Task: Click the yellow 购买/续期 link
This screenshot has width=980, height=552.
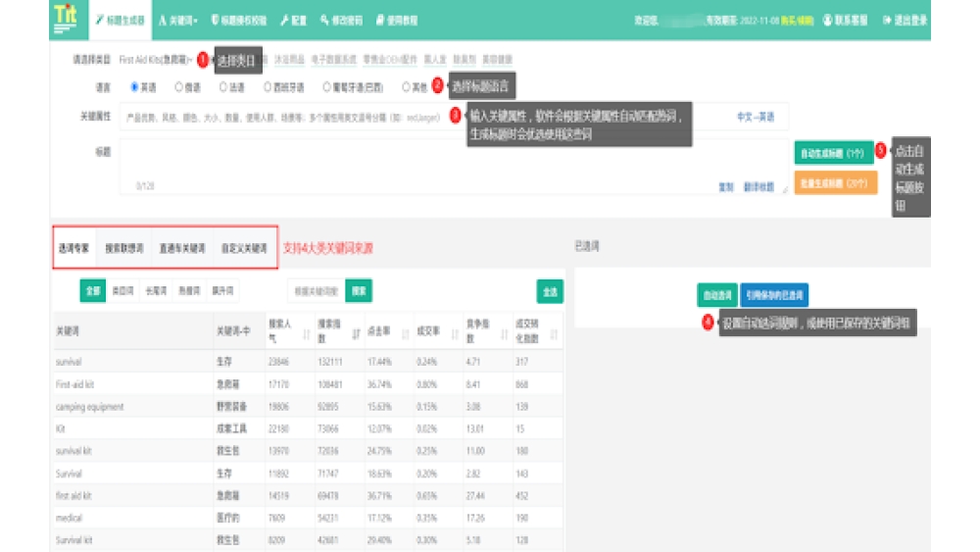Action: 798,21
